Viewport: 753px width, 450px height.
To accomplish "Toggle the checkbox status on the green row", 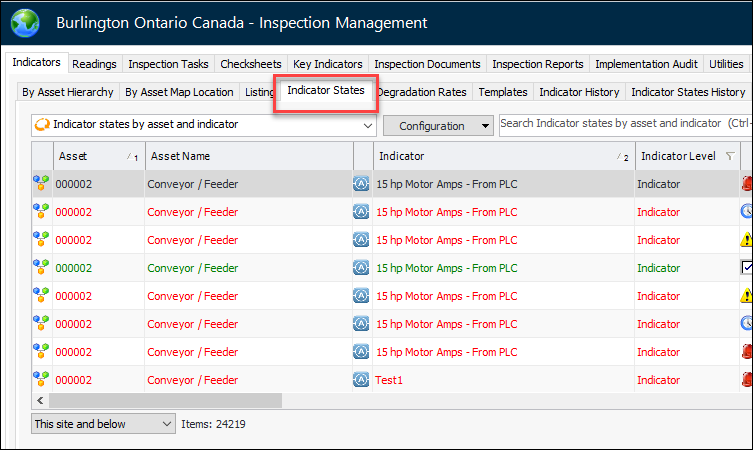I will 746,268.
